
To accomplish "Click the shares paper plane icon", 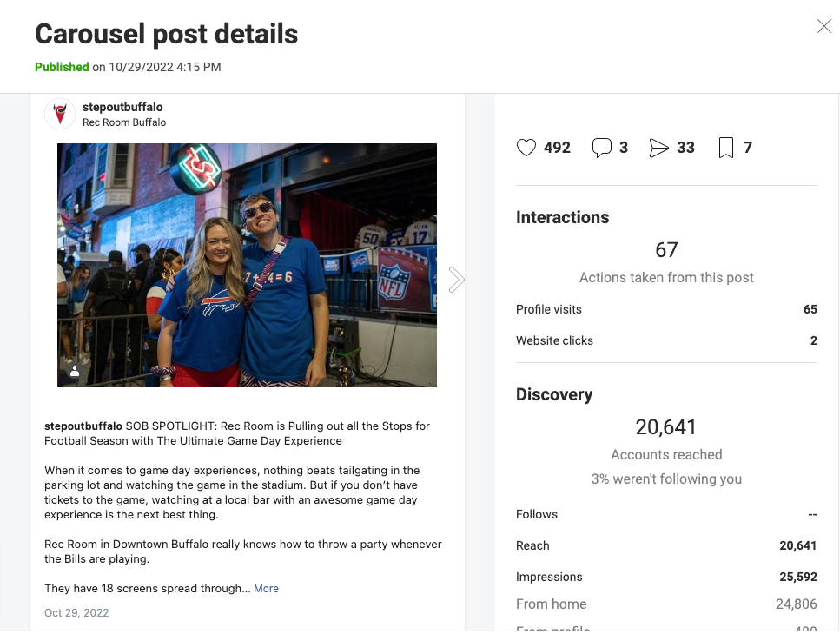I will [659, 148].
